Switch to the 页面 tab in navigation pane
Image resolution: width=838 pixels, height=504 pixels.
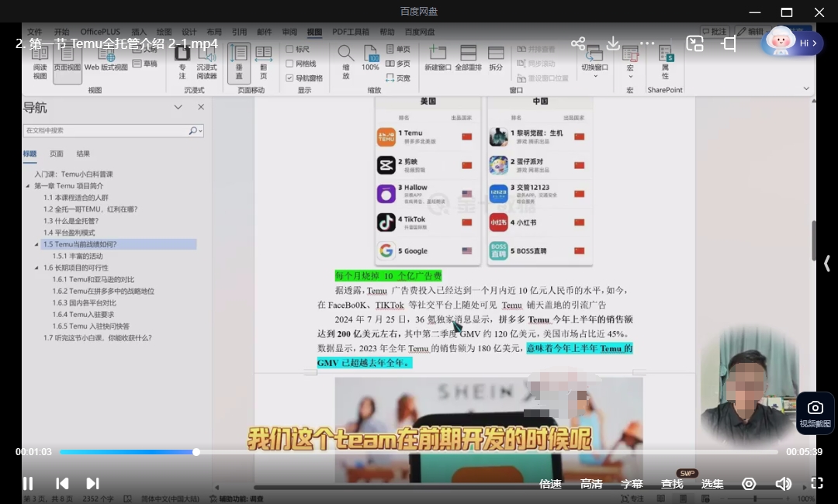click(56, 154)
